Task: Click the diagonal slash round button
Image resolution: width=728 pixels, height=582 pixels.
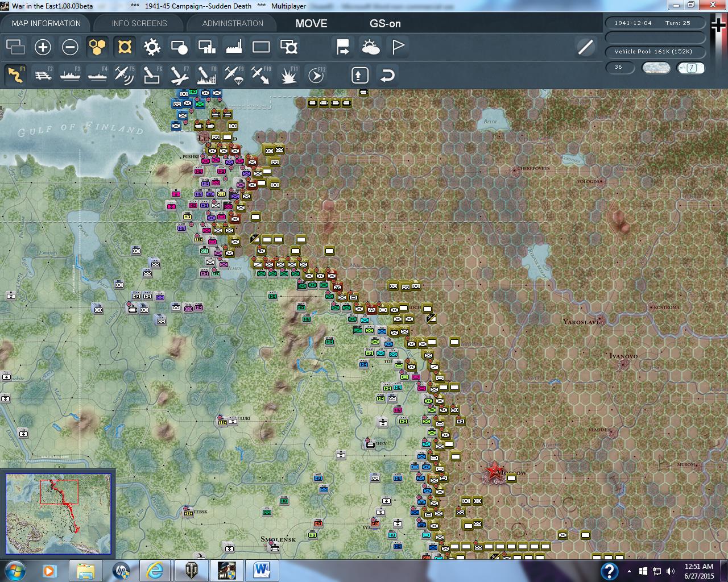Action: point(585,47)
